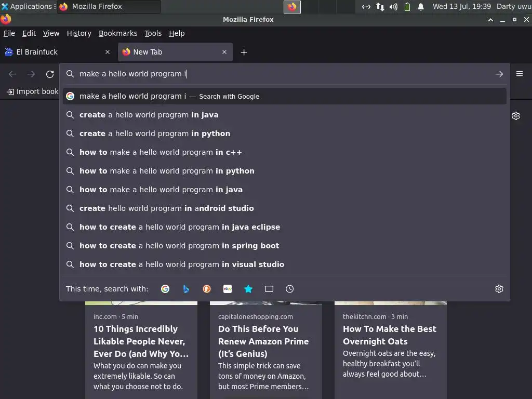Search with DuckDuckGo one-off icon
532x399 pixels.
point(207,289)
